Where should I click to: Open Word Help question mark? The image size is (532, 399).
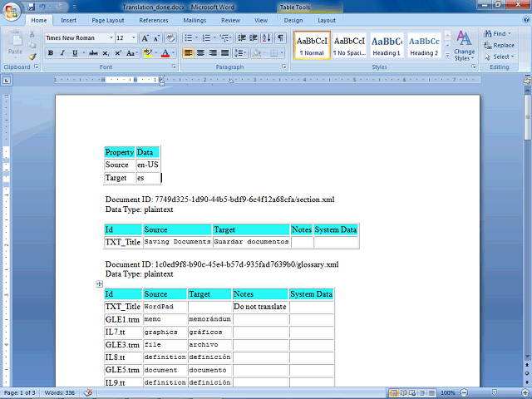pos(525,20)
